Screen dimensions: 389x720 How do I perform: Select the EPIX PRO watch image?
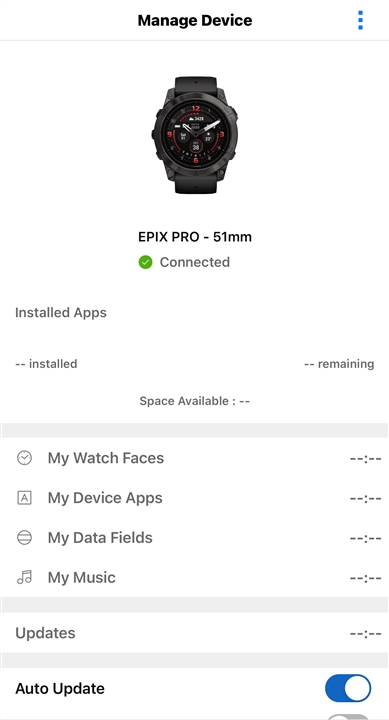(195, 135)
